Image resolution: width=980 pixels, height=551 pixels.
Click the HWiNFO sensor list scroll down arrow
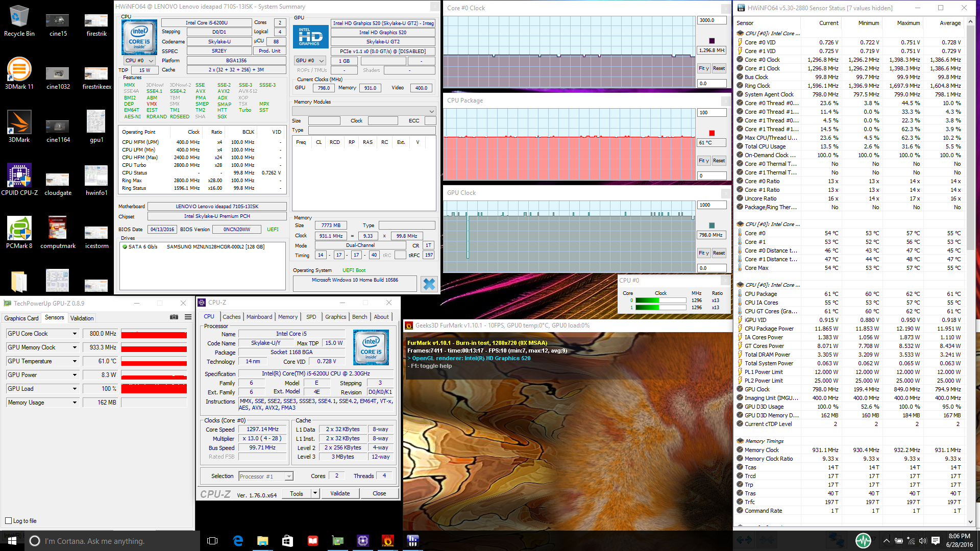pyautogui.click(x=970, y=521)
